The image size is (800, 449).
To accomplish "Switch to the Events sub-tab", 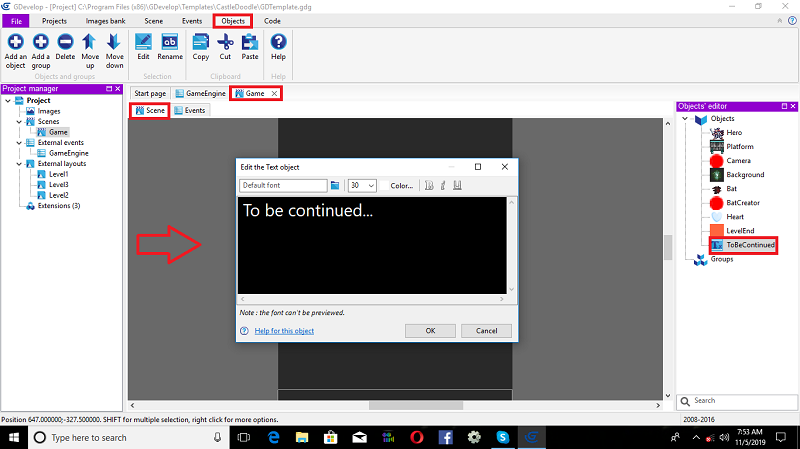I will pyautogui.click(x=190, y=110).
